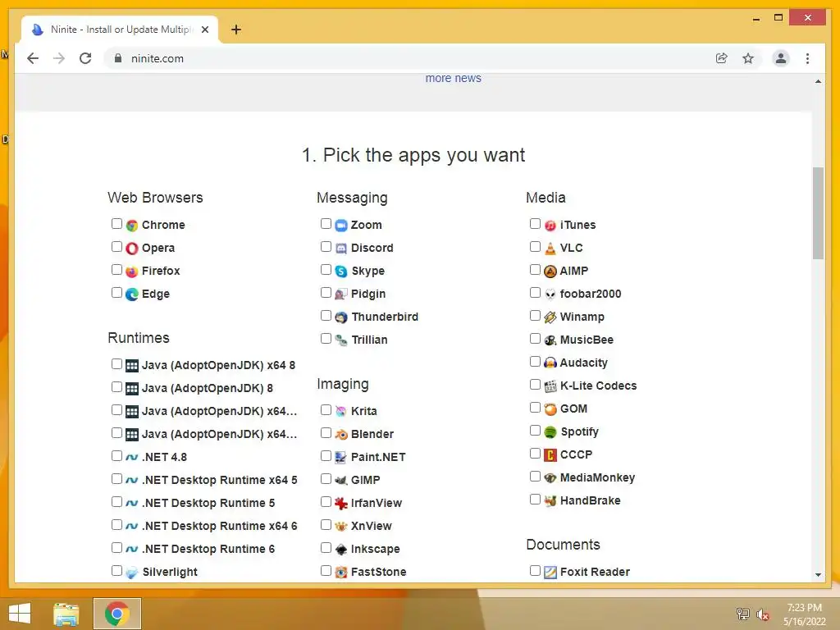Bookmark this page with the star icon
The height and width of the screenshot is (630, 840).
coord(748,58)
